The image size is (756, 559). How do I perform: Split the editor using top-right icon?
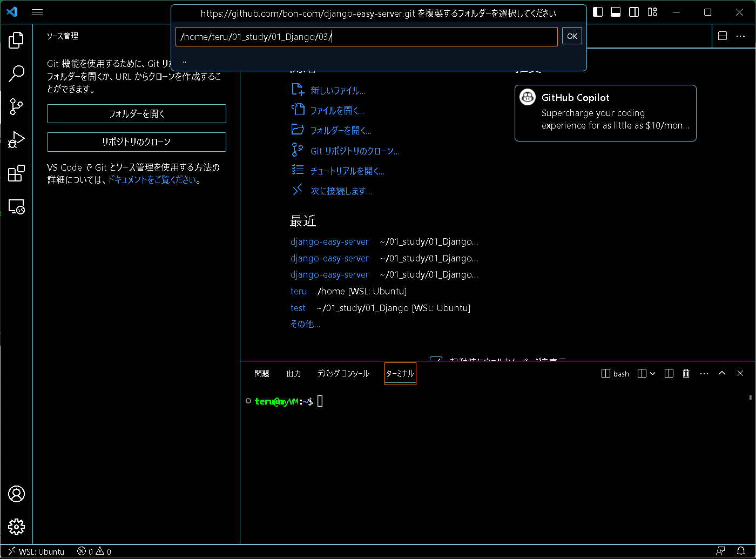(723, 36)
